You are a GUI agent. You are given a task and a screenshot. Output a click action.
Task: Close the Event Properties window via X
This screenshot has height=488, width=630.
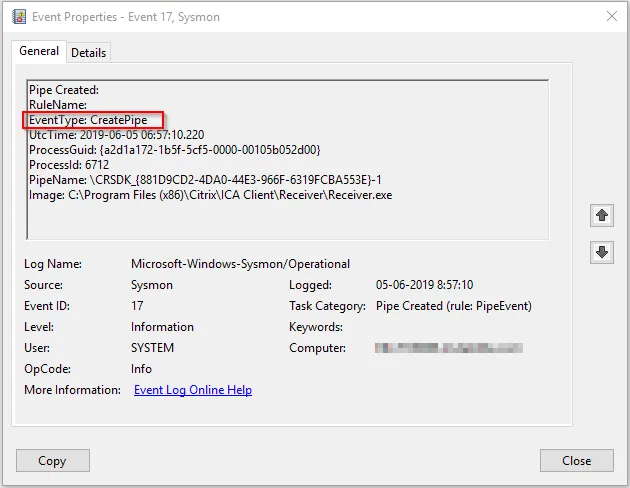tap(612, 16)
